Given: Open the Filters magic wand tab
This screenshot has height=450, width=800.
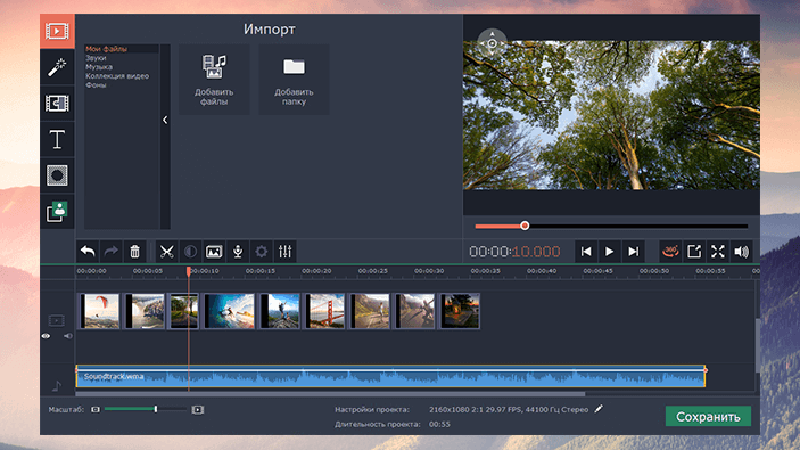Looking at the screenshot, I should 57,68.
